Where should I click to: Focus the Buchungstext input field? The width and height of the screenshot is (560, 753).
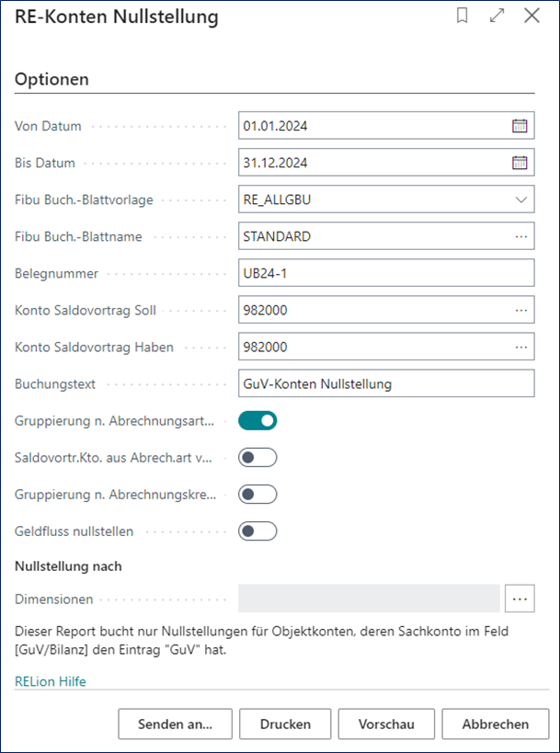coord(386,383)
